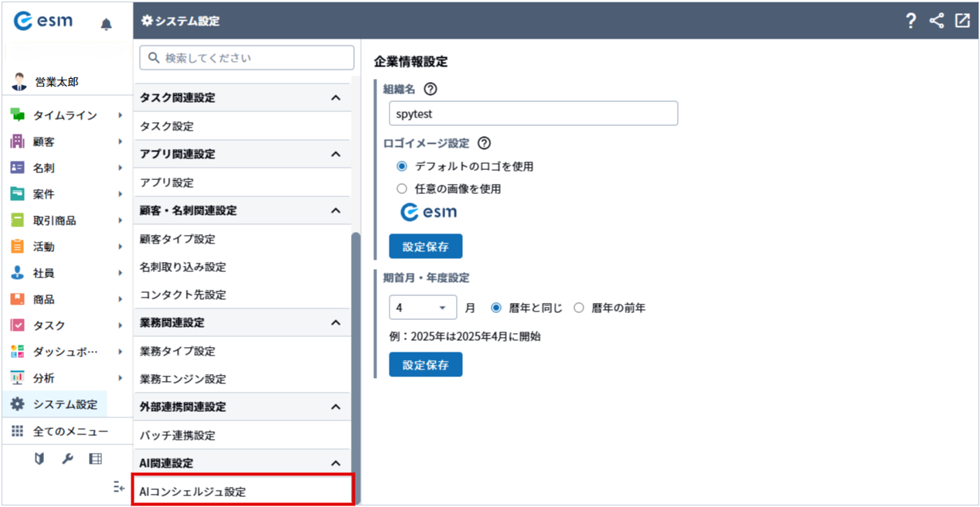Choose 暦年の前年 radio option
980x507 pixels.
tap(579, 308)
